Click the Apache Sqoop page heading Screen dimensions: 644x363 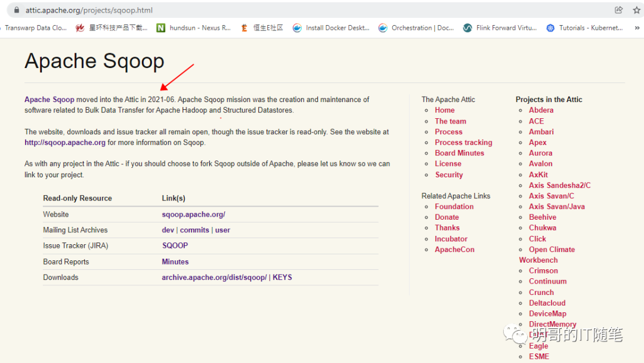94,61
